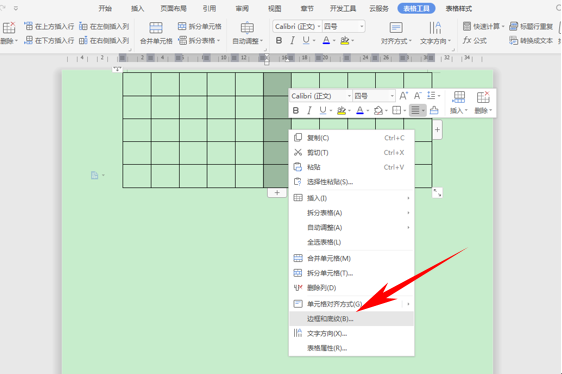Switch to the 插入 tab
562x374 pixels.
[137, 8]
